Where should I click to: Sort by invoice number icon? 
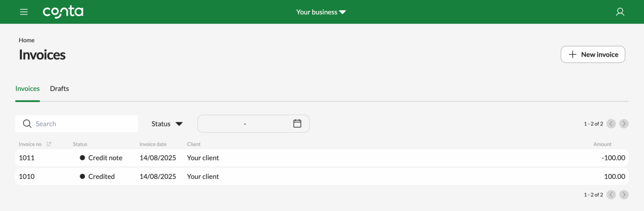pyautogui.click(x=49, y=144)
